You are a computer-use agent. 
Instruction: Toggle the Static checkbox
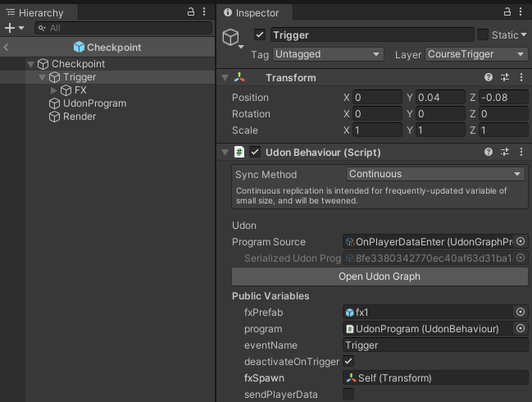tap(483, 34)
